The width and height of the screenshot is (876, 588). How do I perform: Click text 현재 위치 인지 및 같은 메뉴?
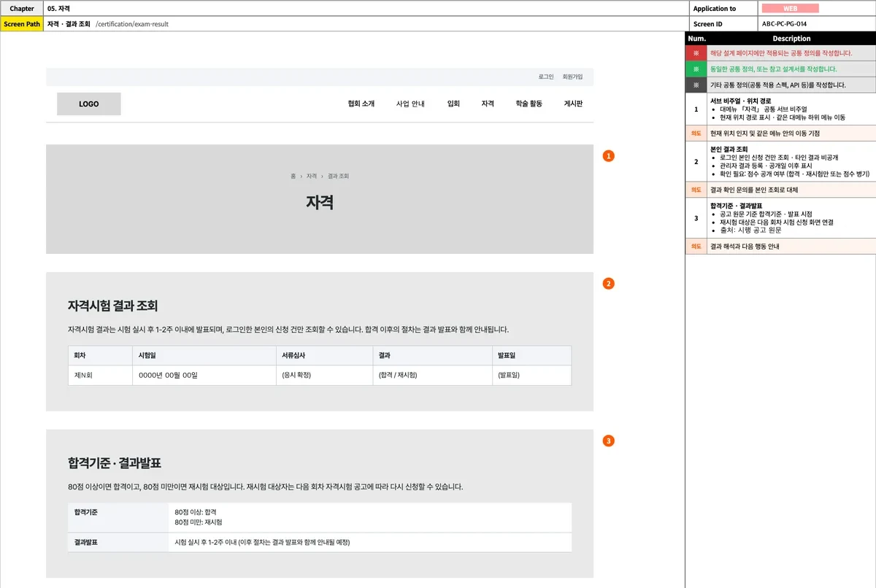point(750,134)
